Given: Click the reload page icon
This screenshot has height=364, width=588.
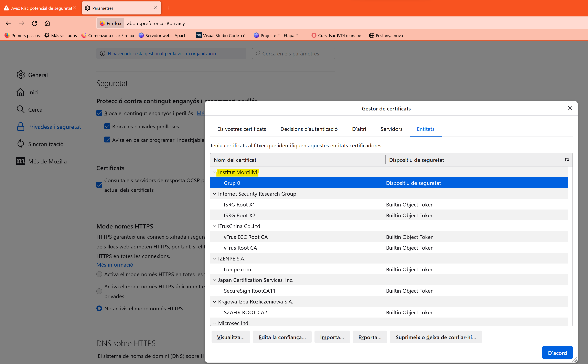Looking at the screenshot, I should point(34,23).
